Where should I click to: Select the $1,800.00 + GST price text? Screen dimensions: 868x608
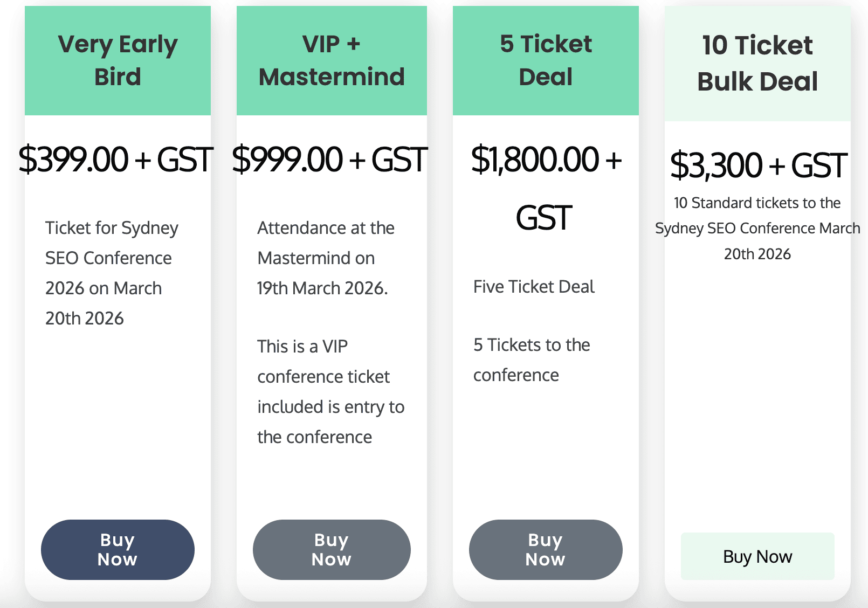click(546, 160)
